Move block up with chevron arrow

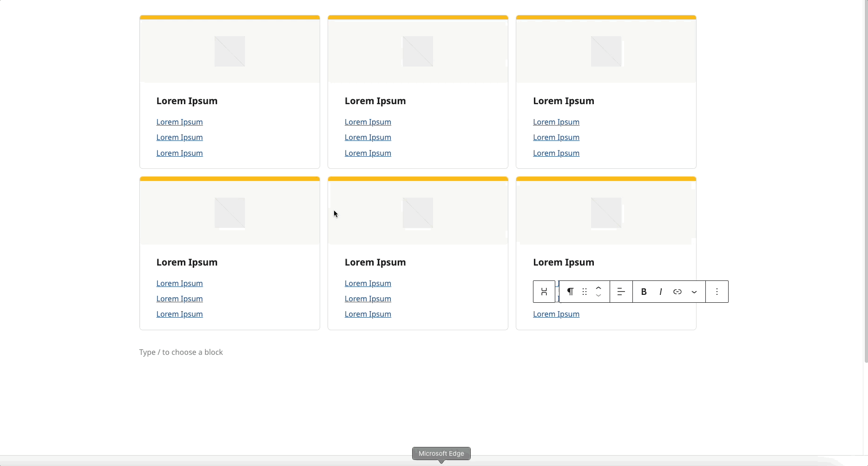click(598, 288)
